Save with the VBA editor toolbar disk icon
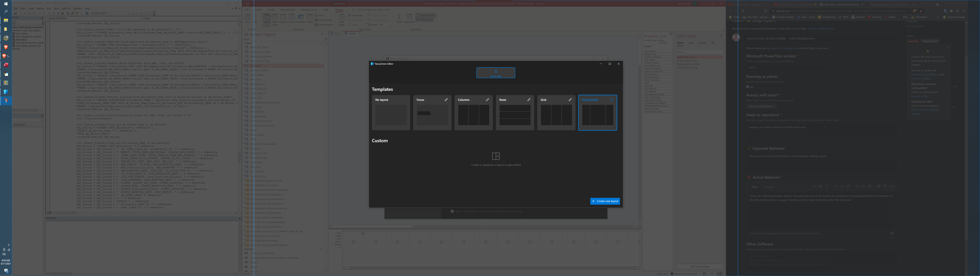The width and height of the screenshot is (980, 276). (15, 13)
